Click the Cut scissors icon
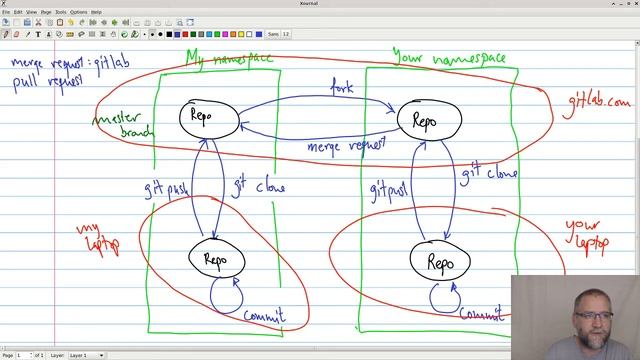Screen dimensions: 640x360 (38, 22)
